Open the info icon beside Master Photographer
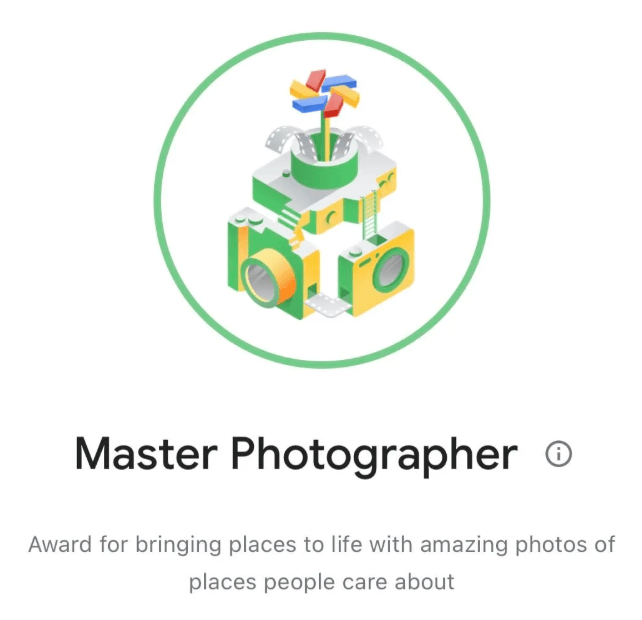Image resolution: width=642 pixels, height=620 pixels. [558, 453]
